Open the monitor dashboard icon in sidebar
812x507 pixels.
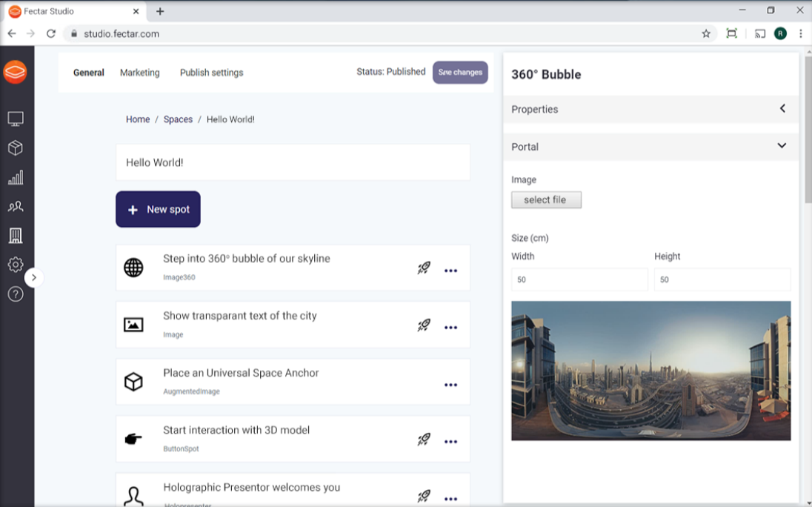(x=16, y=119)
